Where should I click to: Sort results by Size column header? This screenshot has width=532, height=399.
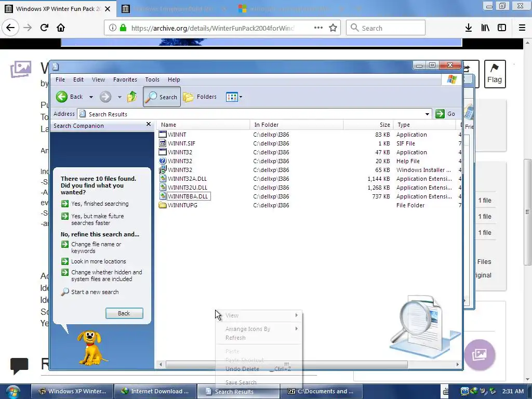pyautogui.click(x=369, y=125)
